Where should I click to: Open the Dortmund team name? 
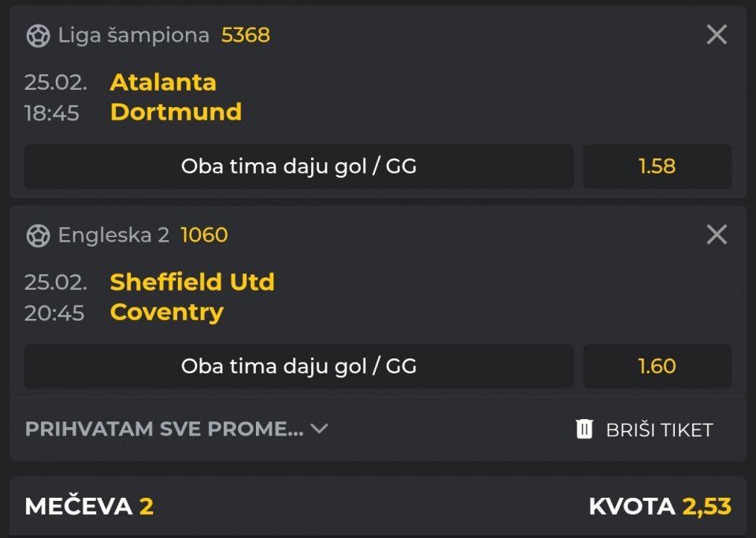tap(176, 112)
